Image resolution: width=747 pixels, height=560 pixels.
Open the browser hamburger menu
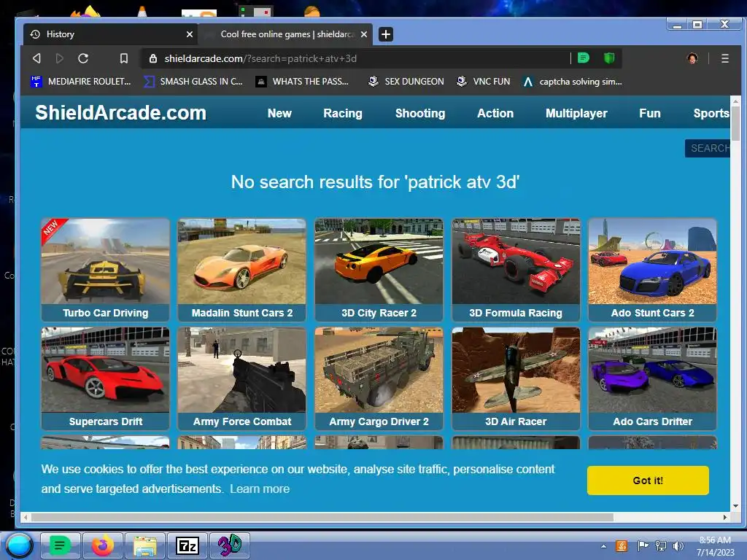[725, 58]
